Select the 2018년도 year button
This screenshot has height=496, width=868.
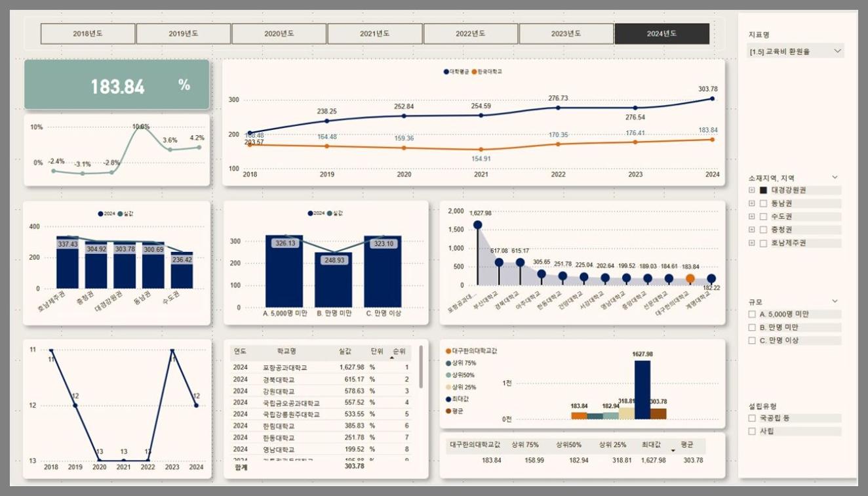[x=88, y=34]
